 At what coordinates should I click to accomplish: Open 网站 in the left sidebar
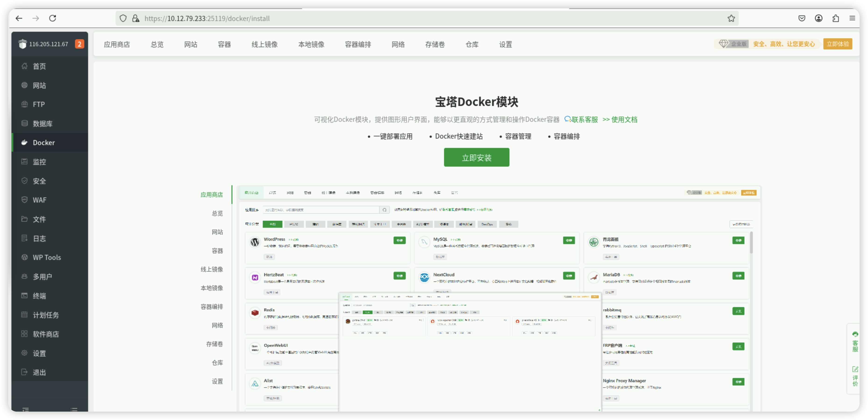click(x=50, y=85)
